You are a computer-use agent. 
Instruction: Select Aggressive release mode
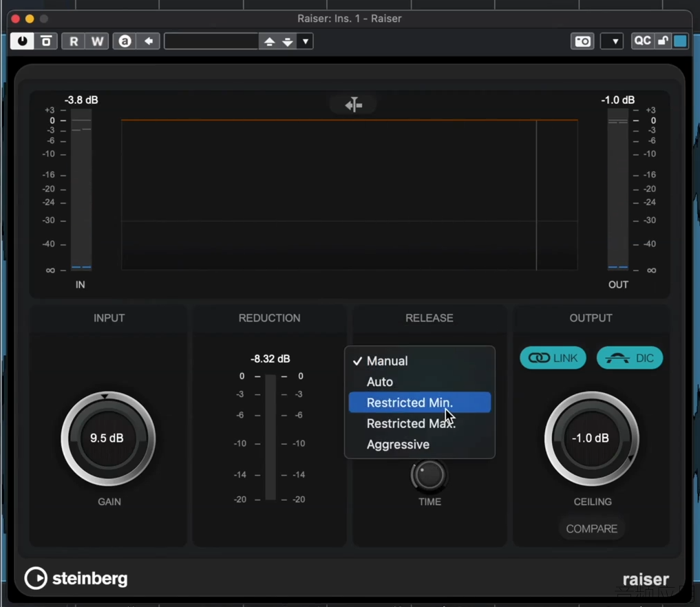click(420, 444)
